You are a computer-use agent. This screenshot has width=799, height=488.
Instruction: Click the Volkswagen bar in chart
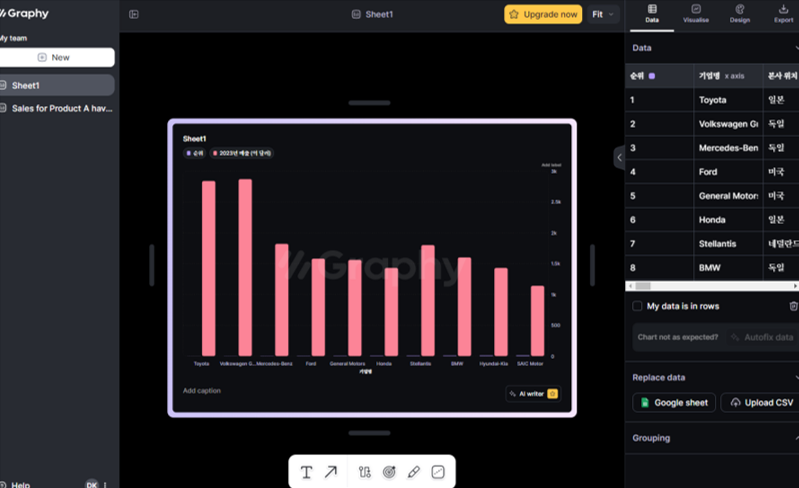[245, 267]
